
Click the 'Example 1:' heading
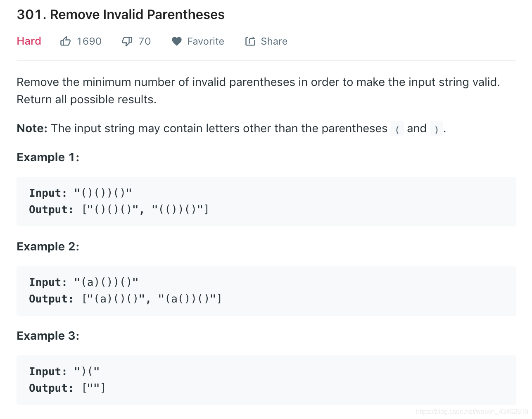pos(48,157)
